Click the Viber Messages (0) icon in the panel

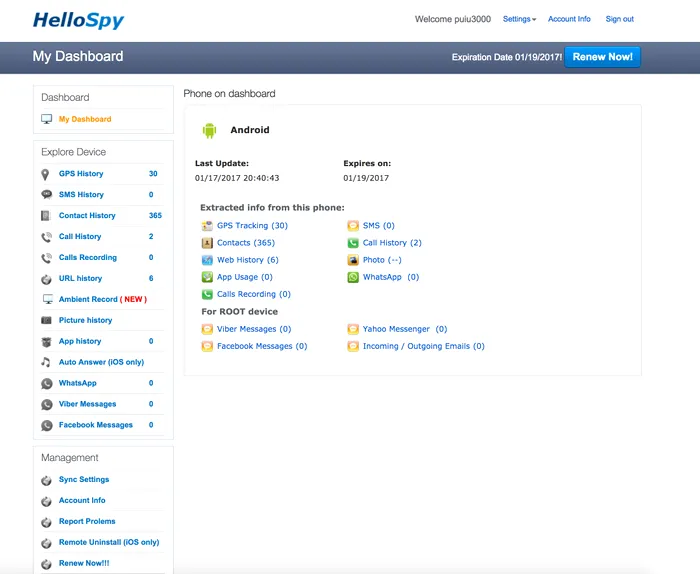[x=207, y=329]
